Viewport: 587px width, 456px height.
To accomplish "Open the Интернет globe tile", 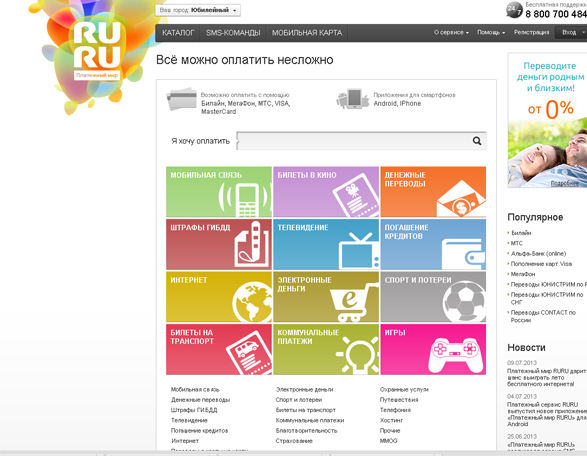I will pos(219,297).
